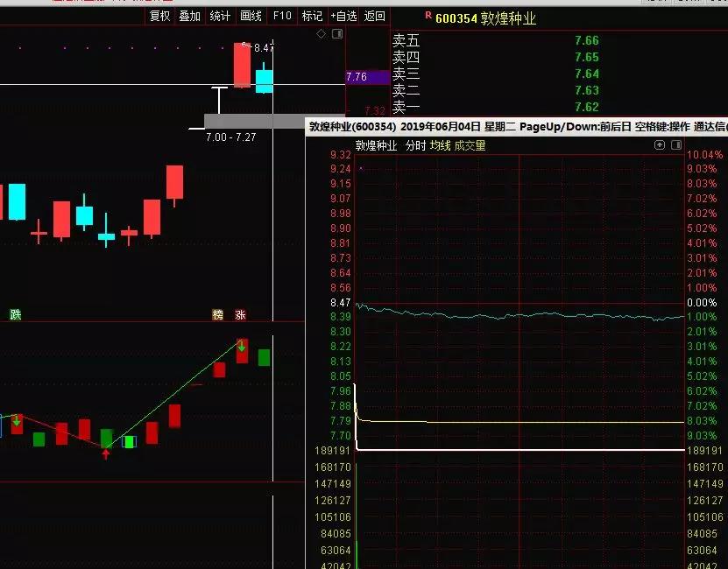728x569 pixels.
Task: Click the 涨 marker icon
Action: coord(240,314)
